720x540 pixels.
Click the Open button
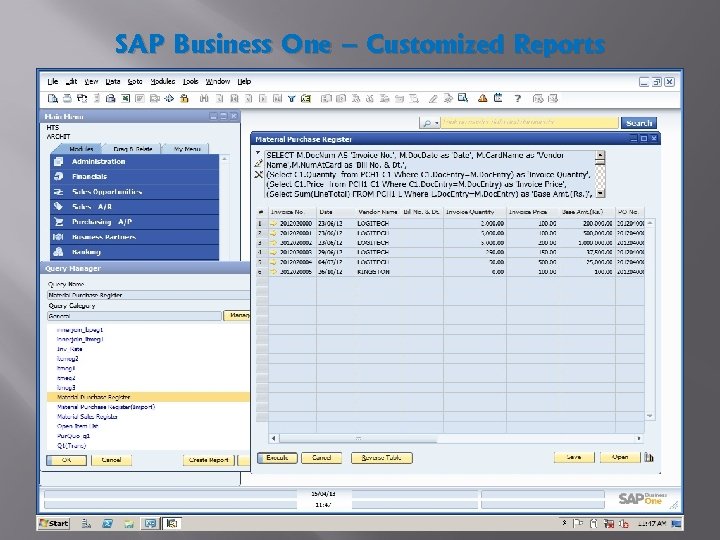620,457
